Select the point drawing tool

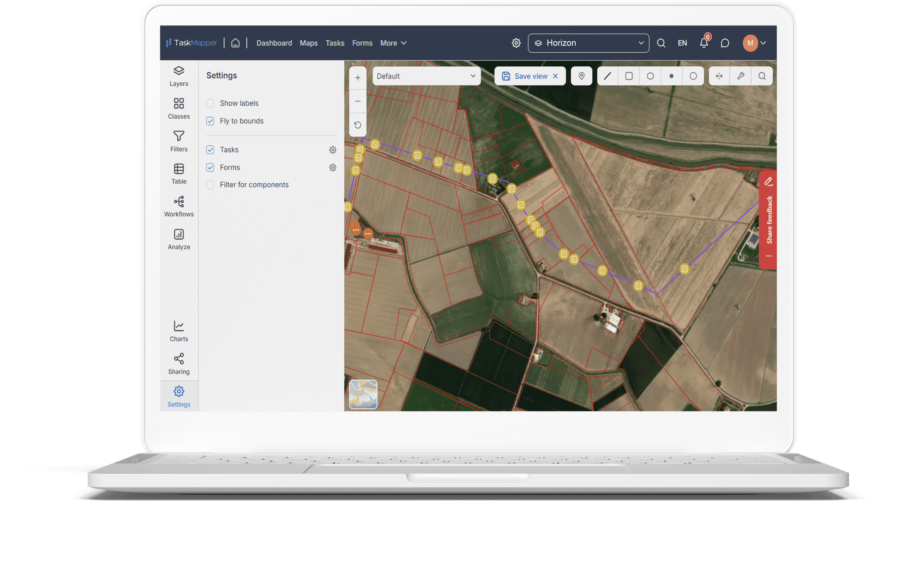pos(671,76)
